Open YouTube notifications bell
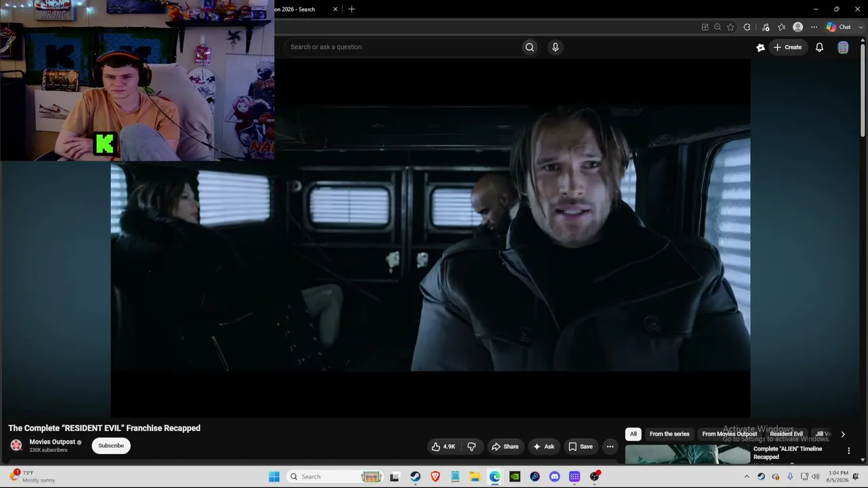 tap(819, 47)
